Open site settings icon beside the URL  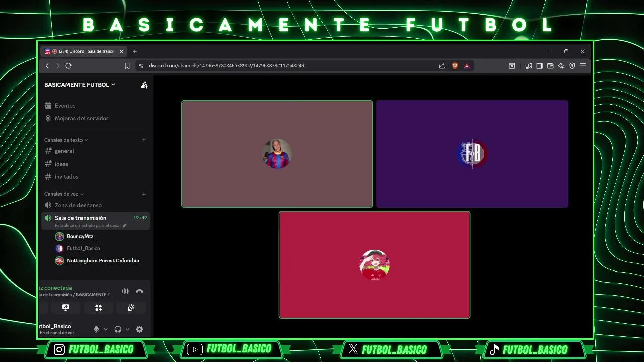(x=141, y=66)
